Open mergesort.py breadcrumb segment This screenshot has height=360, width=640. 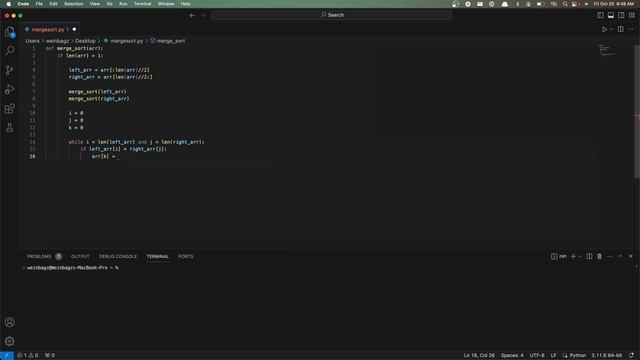coord(123,41)
